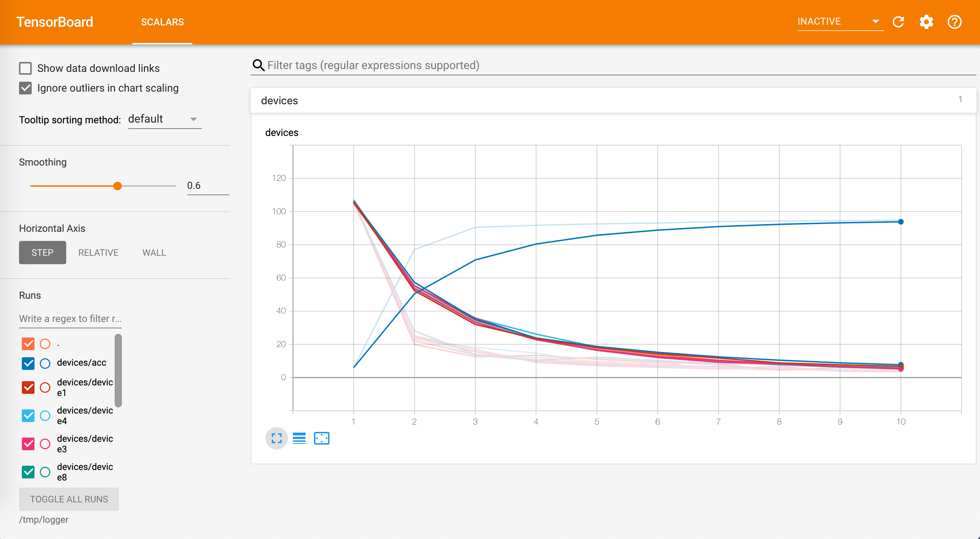The image size is (980, 539).
Task: Click fit domain to data icon
Action: [x=321, y=438]
